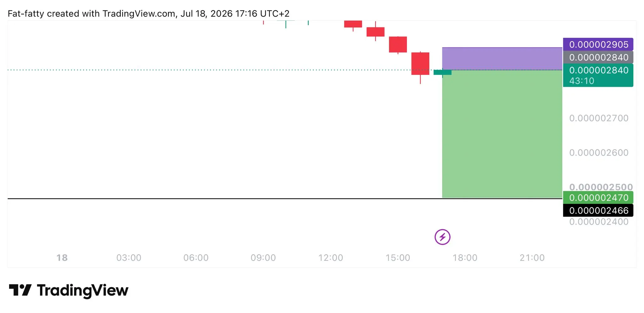Screen dimensions: 644x313
Task: Click the TradingView brand text
Action: pos(83,290)
